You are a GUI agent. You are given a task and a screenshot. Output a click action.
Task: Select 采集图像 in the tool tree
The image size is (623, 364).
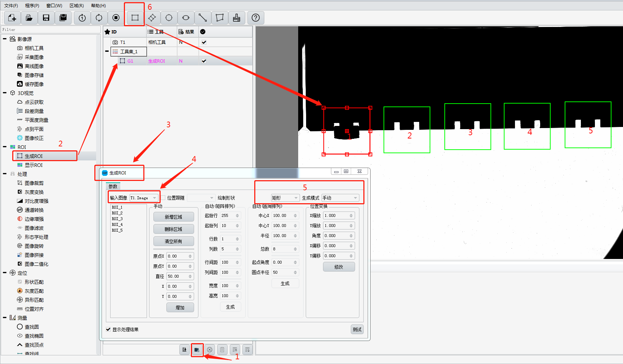[34, 57]
